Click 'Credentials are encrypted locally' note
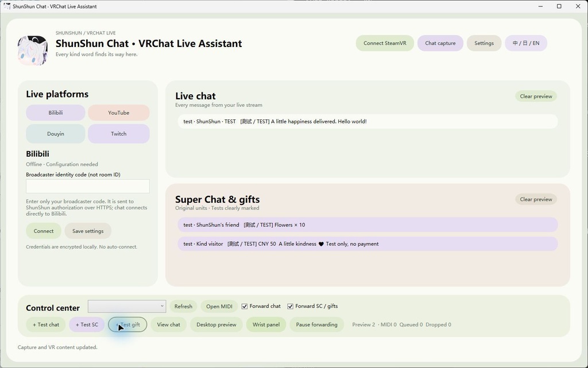The image size is (588, 368). click(x=82, y=247)
